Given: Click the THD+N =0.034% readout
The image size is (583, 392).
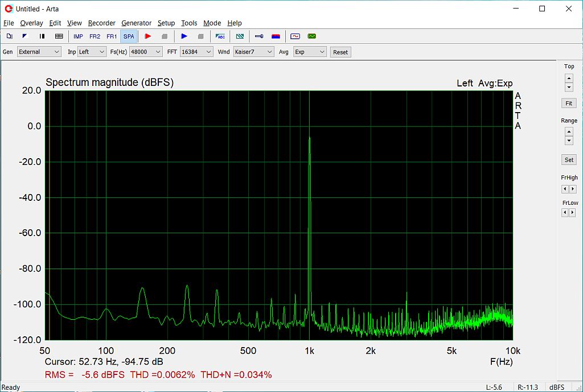Looking at the screenshot, I should click(236, 374).
